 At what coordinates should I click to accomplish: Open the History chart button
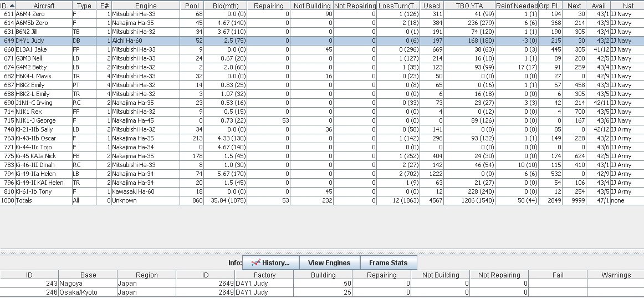tap(270, 263)
